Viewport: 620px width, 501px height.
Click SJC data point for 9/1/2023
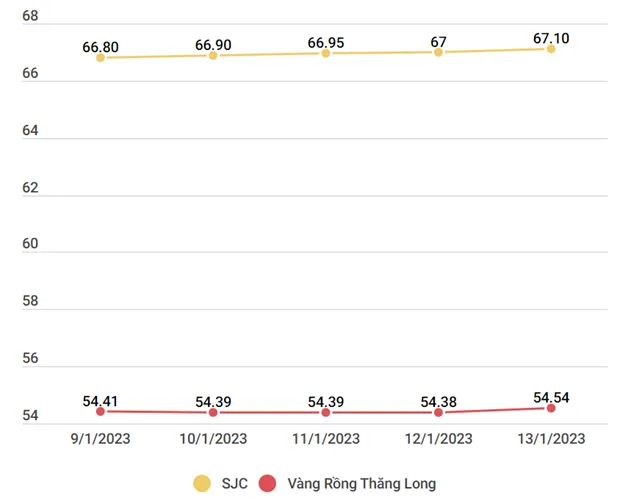coord(100,58)
